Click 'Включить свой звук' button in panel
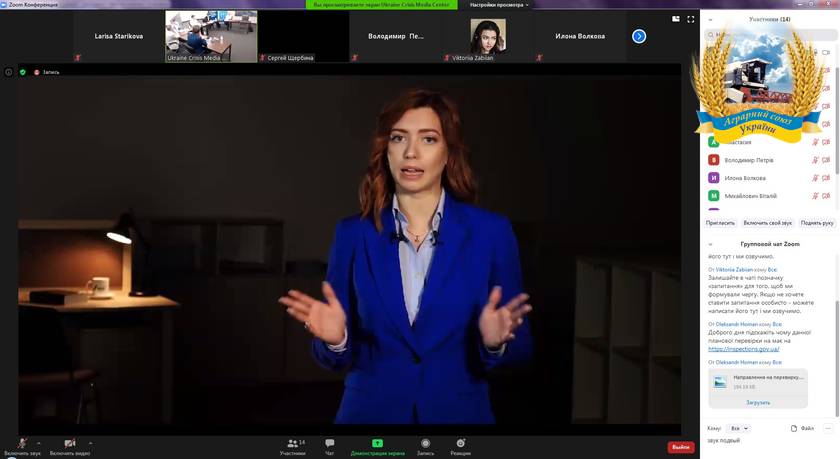840x459 pixels. 767,223
